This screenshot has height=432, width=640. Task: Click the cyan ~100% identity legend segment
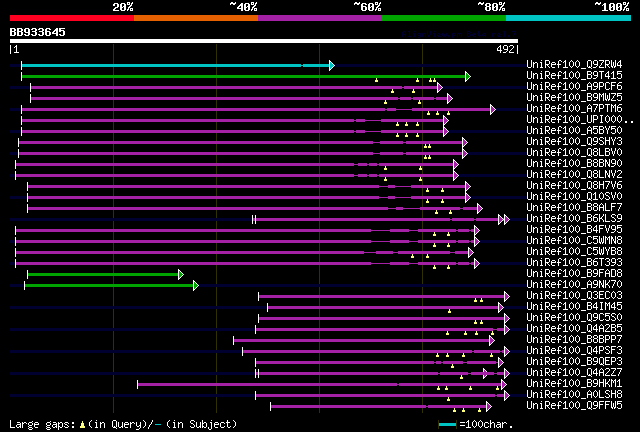[x=569, y=18]
